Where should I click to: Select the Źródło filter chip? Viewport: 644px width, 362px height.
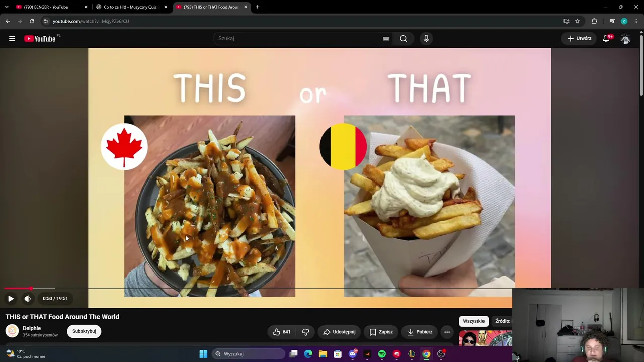(503, 321)
